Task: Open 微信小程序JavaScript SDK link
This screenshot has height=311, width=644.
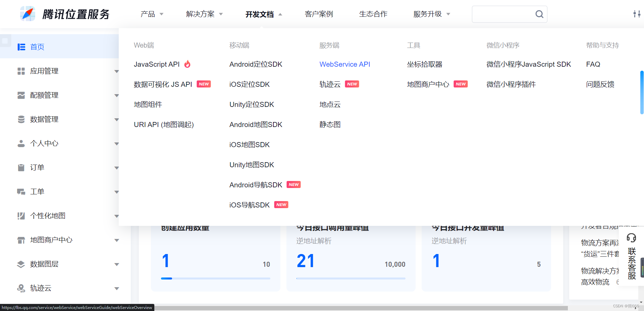Action: 529,64
